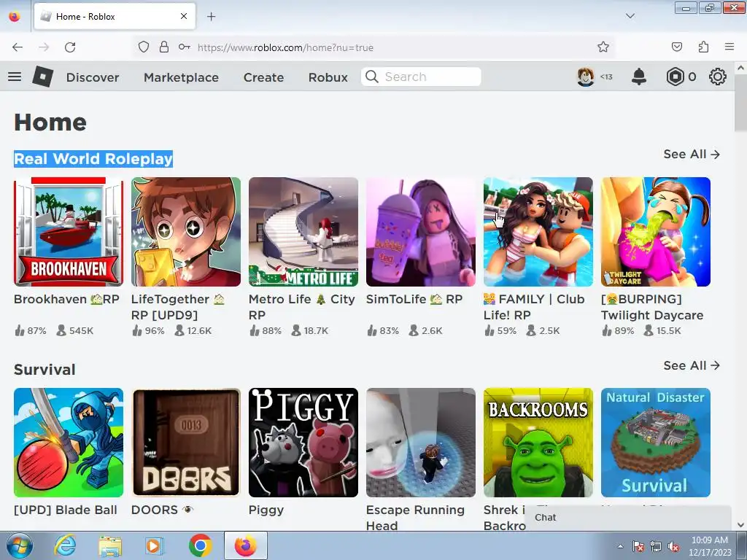Click the site security padlock icon
The image size is (747, 560).
[164, 47]
